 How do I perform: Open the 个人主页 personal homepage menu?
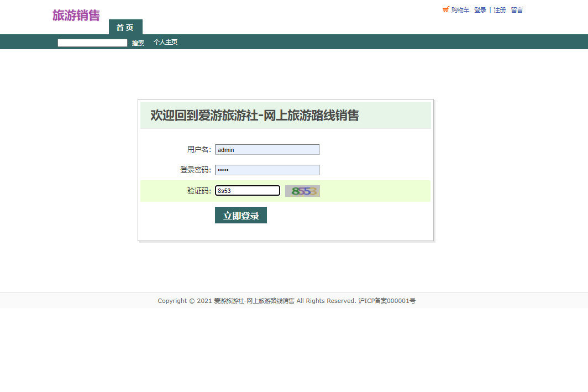[165, 42]
